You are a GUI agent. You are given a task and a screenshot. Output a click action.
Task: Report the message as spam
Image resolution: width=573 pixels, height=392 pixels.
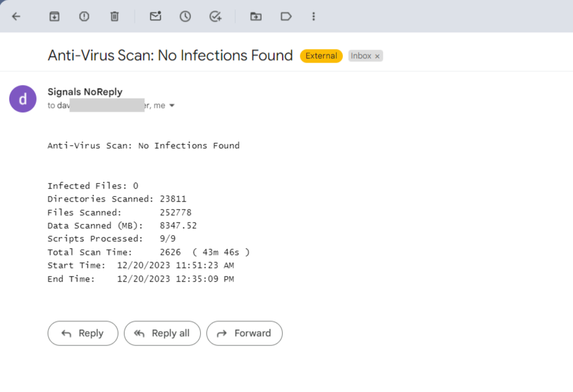(x=84, y=16)
